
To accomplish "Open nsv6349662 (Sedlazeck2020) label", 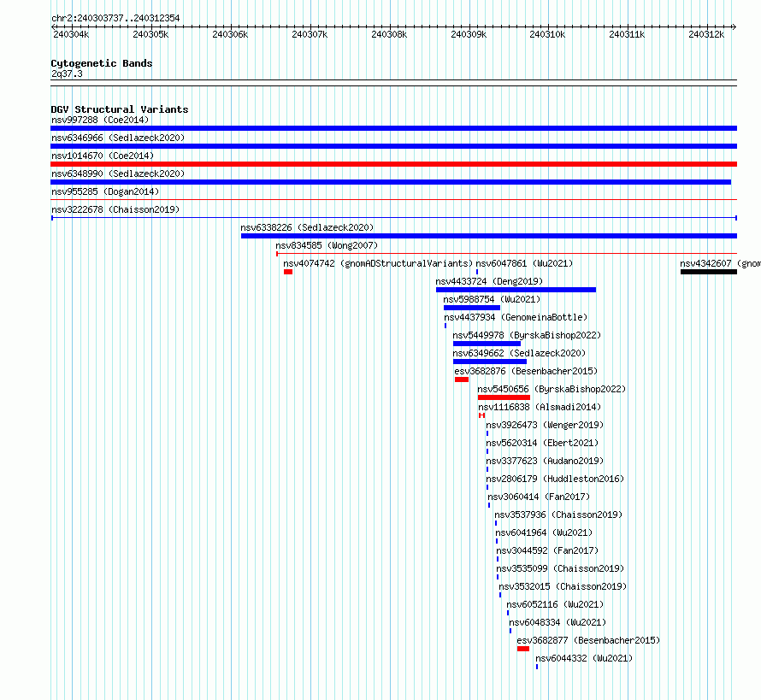I will click(x=519, y=353).
